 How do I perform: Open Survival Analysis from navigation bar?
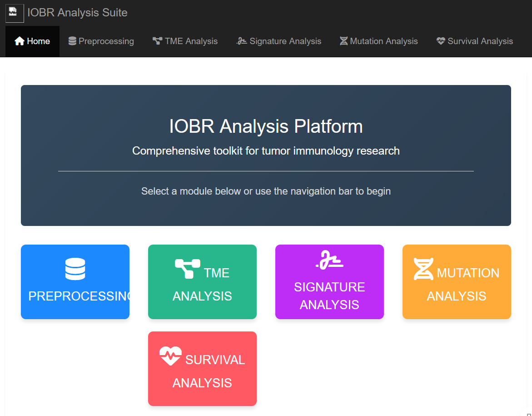click(x=475, y=41)
